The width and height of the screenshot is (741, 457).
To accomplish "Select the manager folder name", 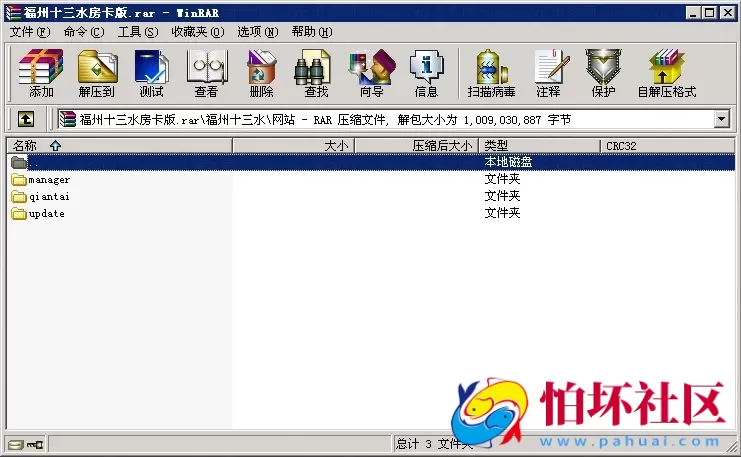I will click(49, 180).
